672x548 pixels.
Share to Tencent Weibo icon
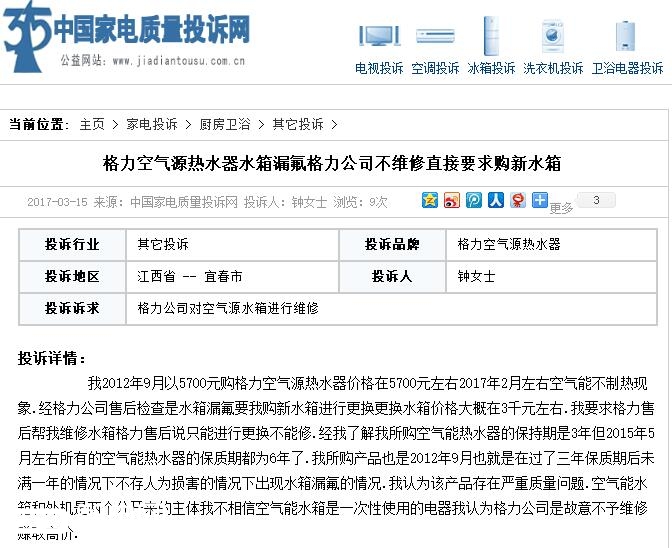(x=474, y=200)
